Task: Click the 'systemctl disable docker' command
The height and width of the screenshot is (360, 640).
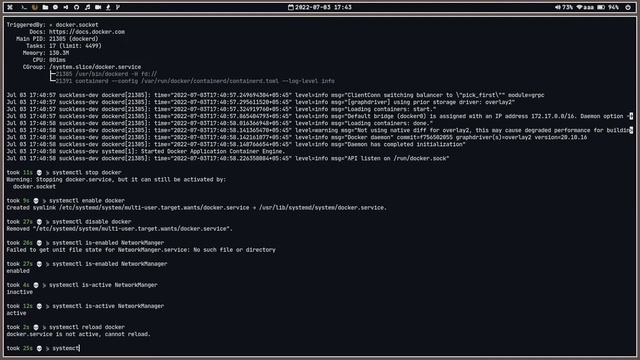Action: coord(92,222)
